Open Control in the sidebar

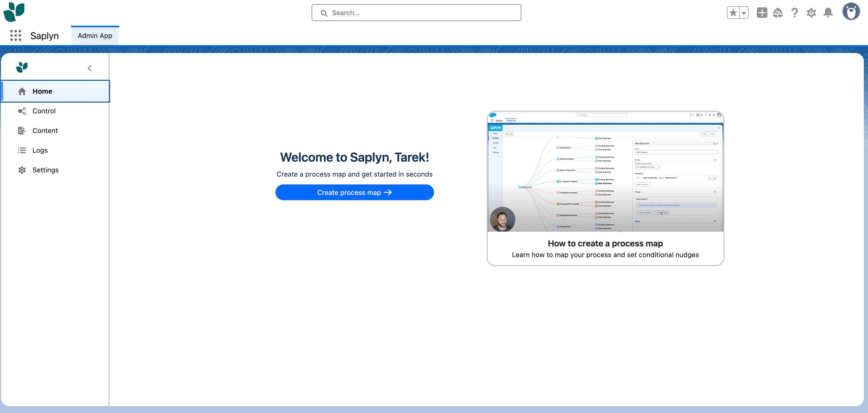(x=56, y=111)
